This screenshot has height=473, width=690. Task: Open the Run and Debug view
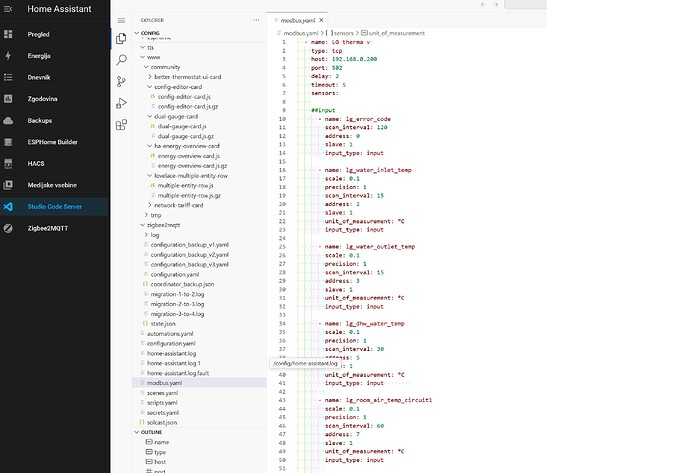coord(121,103)
